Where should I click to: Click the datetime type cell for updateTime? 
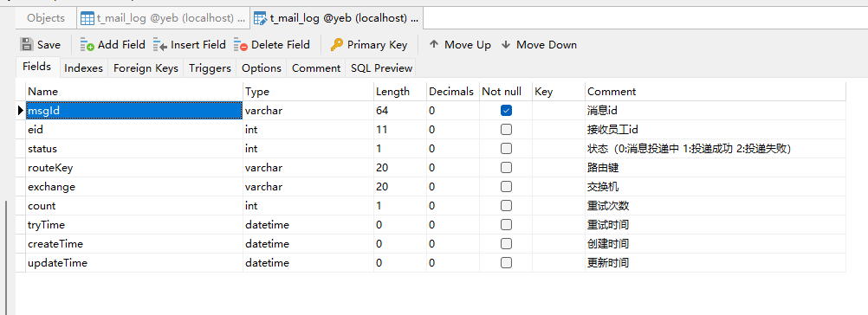point(308,263)
